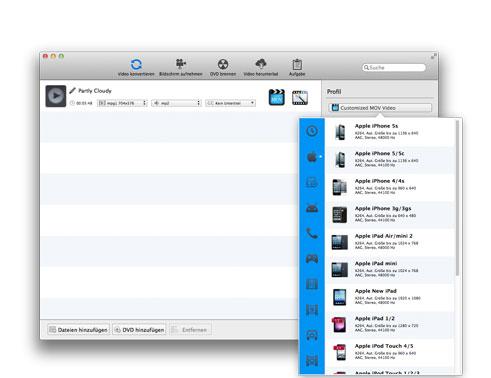Select the phone category icon

coord(312,233)
